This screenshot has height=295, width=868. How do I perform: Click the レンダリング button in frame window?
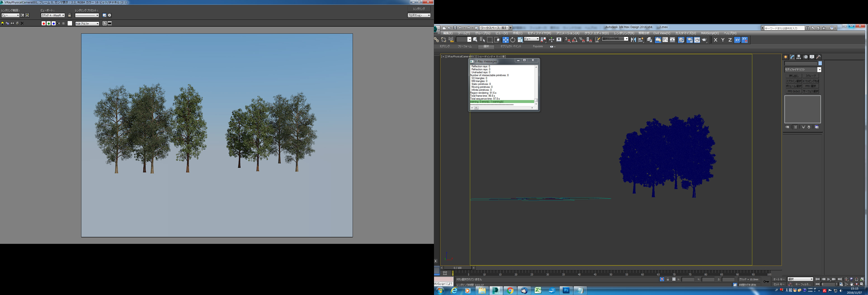(419, 9)
